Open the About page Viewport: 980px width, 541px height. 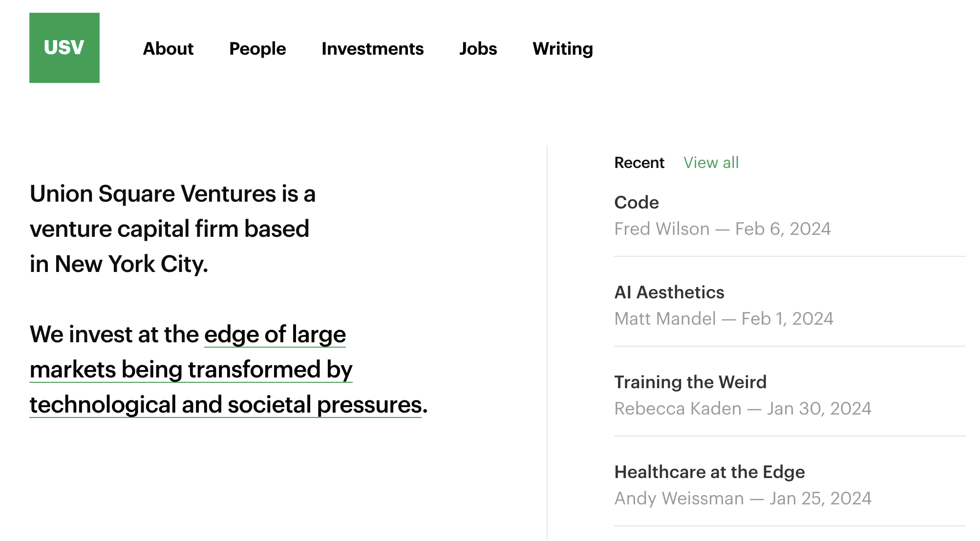pyautogui.click(x=168, y=49)
